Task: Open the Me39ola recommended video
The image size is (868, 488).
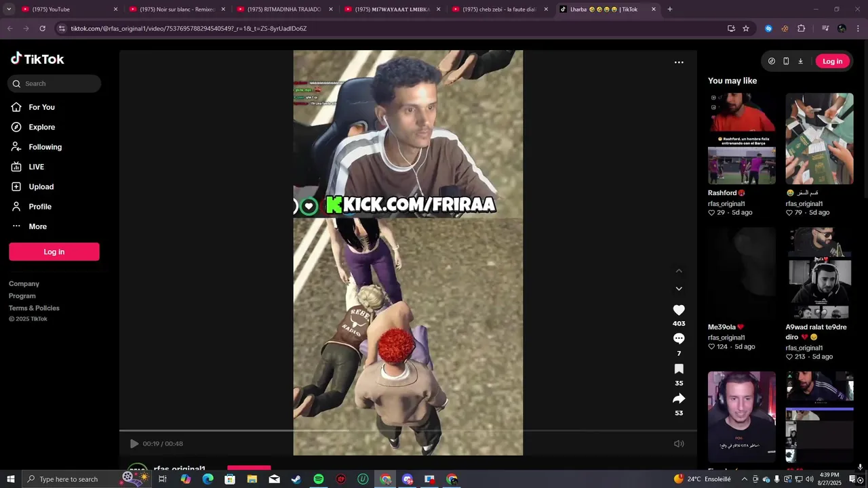Action: 742,272
